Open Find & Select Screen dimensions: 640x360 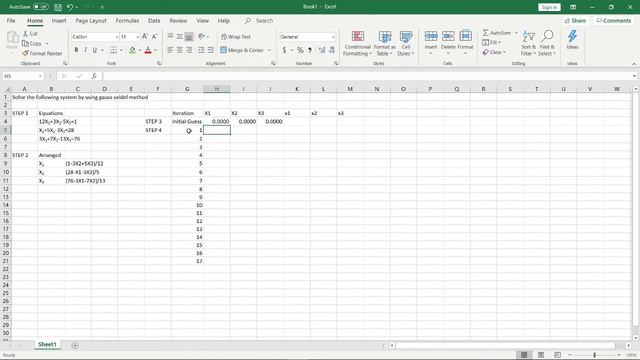pyautogui.click(x=547, y=43)
